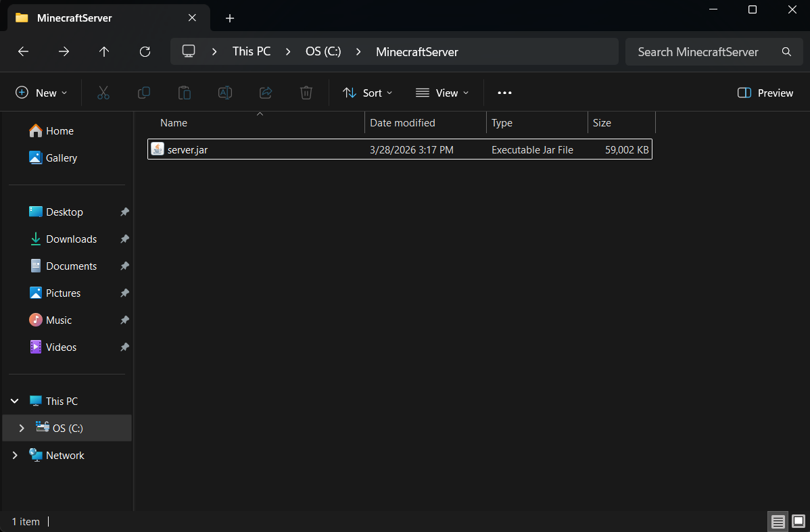Viewport: 810px width, 532px height.
Task: Click the Rename toolbar icon
Action: pyautogui.click(x=224, y=93)
